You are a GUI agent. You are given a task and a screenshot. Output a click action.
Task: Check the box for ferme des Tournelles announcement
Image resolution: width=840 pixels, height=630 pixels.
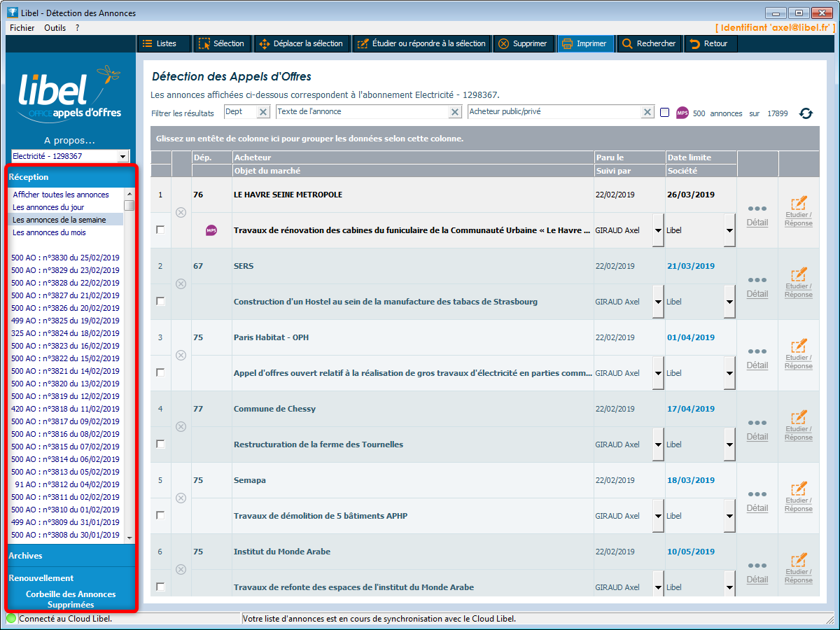click(160, 444)
